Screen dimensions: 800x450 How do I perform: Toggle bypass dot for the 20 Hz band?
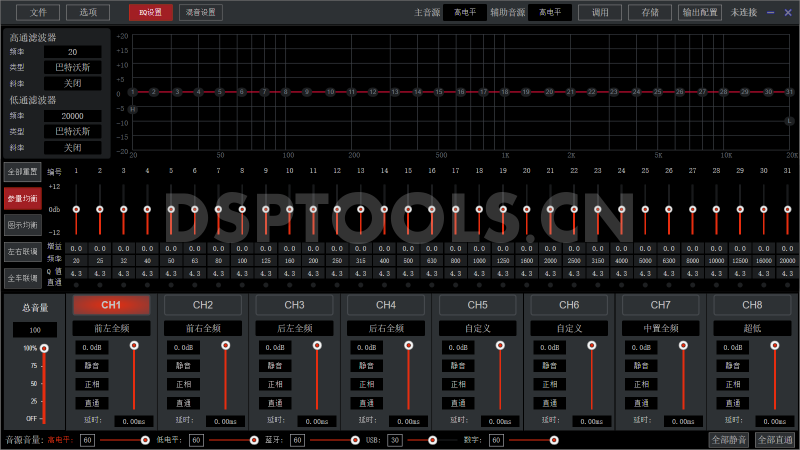pyautogui.click(x=77, y=284)
